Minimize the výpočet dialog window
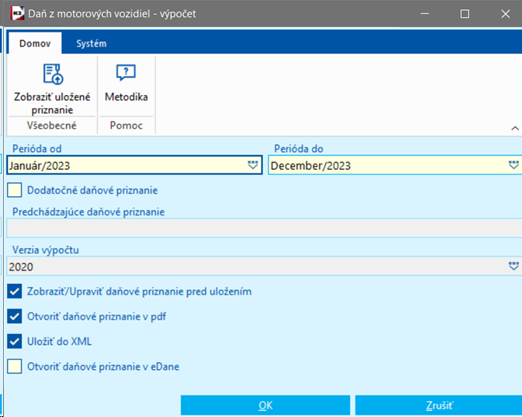This screenshot has height=417, width=522. coord(425,14)
